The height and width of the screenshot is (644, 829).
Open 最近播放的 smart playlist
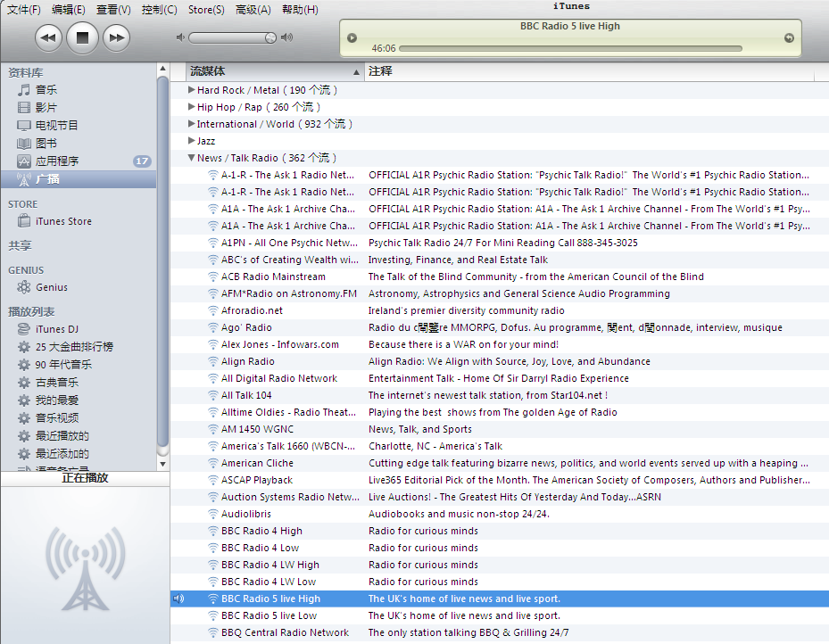(62, 436)
